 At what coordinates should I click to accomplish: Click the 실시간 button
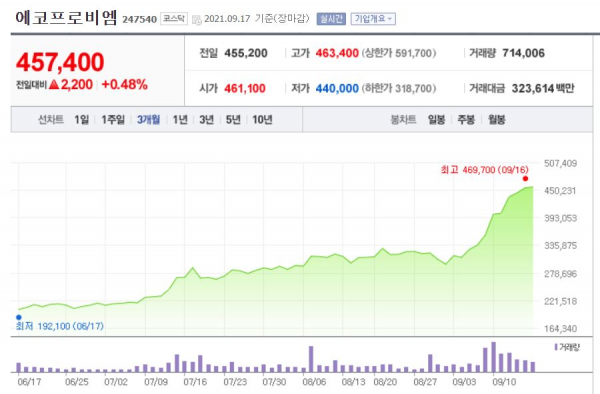pos(331,19)
